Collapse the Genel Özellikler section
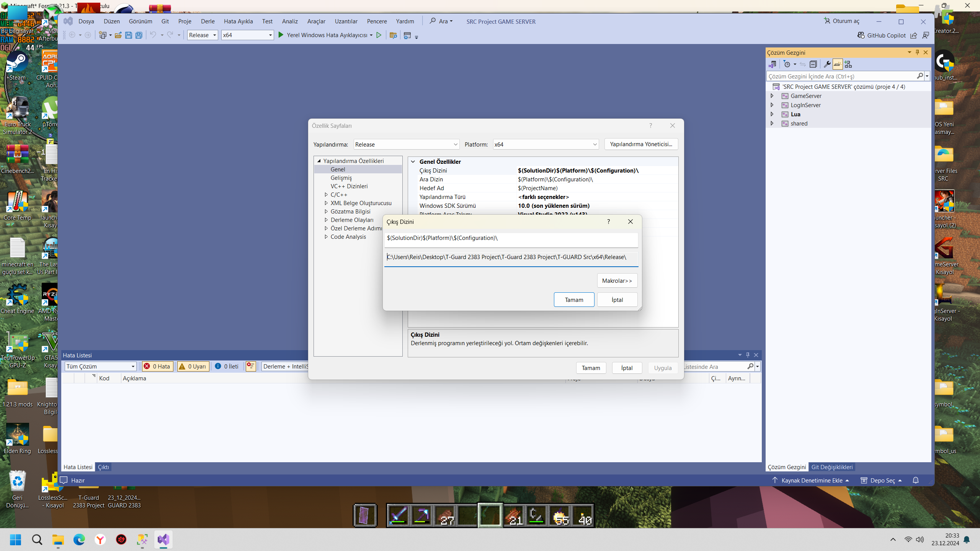The height and width of the screenshot is (551, 980). (x=413, y=161)
